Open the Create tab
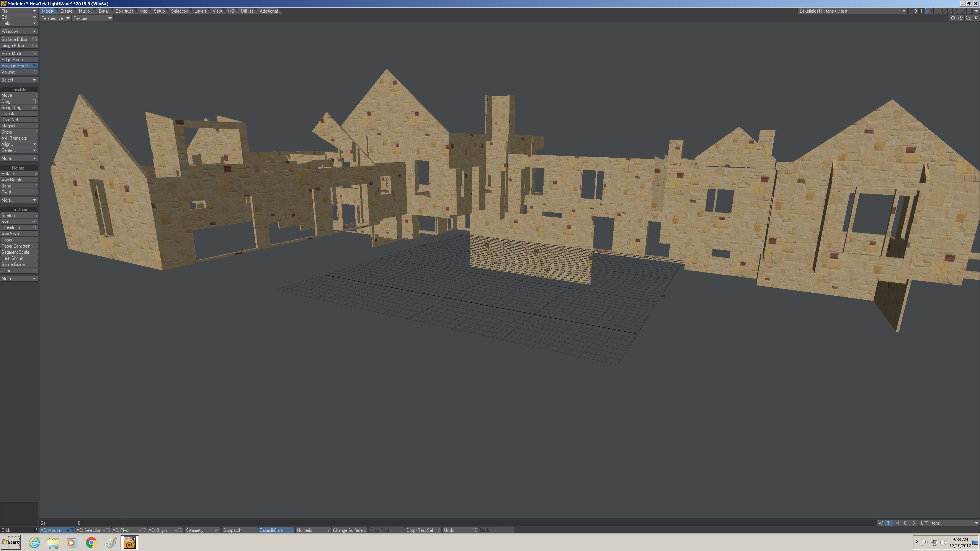 [x=66, y=11]
